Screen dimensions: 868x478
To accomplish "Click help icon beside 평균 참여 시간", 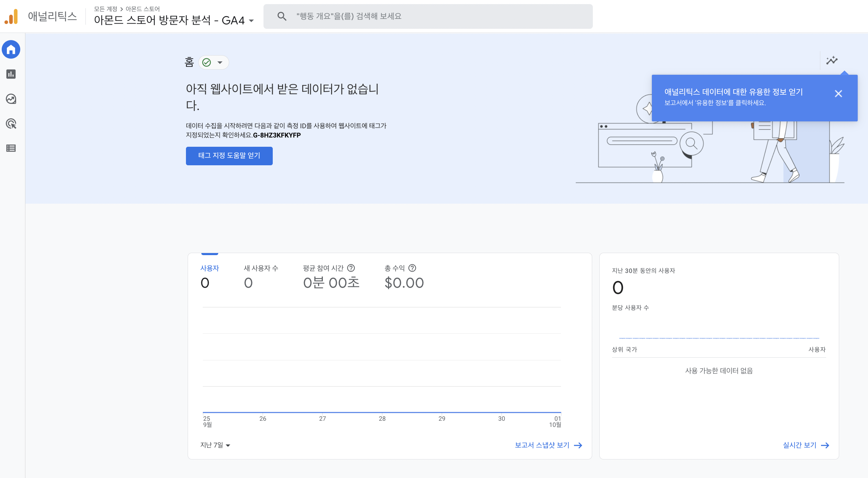I will [351, 268].
